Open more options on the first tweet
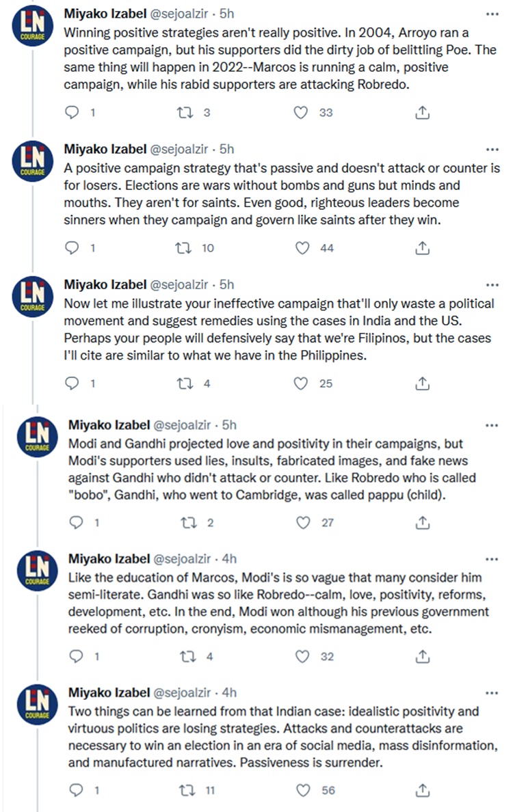 tap(491, 13)
